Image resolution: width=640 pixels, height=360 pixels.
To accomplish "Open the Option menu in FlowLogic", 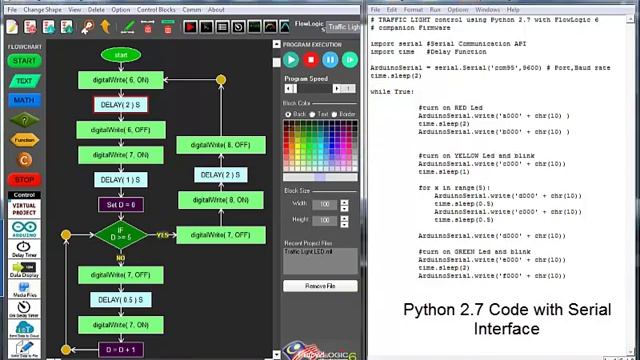I will click(120, 9).
